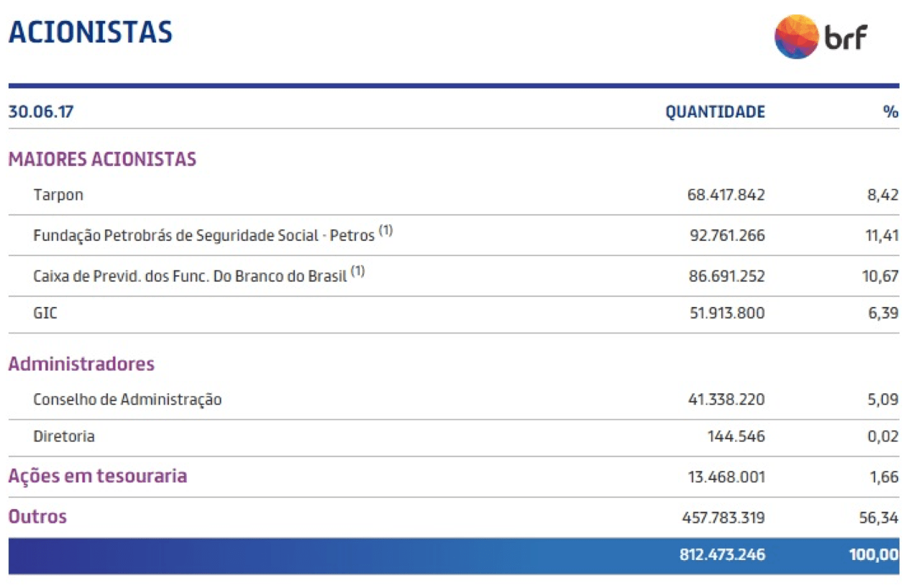Select the Conselho de Administração row
The height and width of the screenshot is (588, 909).
pos(454,399)
